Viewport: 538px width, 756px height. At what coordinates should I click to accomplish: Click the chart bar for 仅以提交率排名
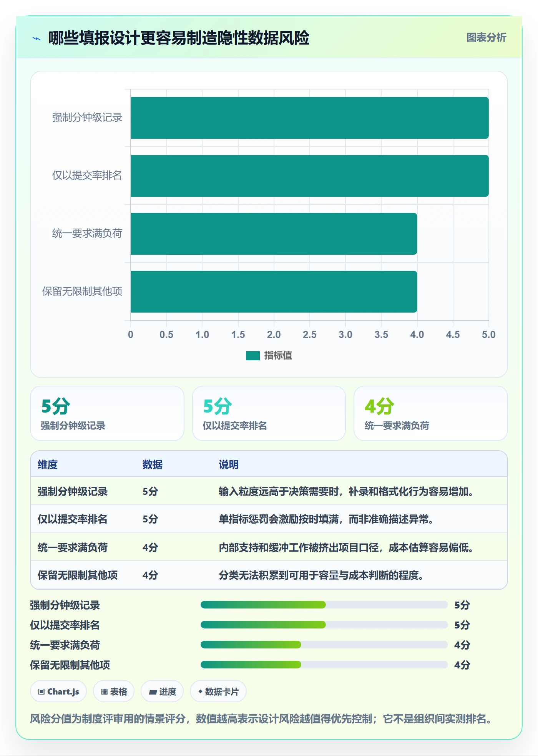click(310, 176)
